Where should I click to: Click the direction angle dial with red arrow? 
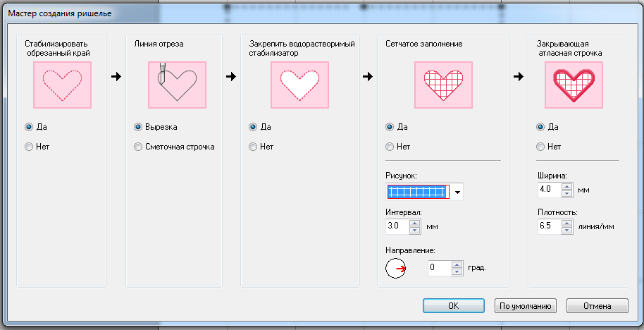click(397, 269)
